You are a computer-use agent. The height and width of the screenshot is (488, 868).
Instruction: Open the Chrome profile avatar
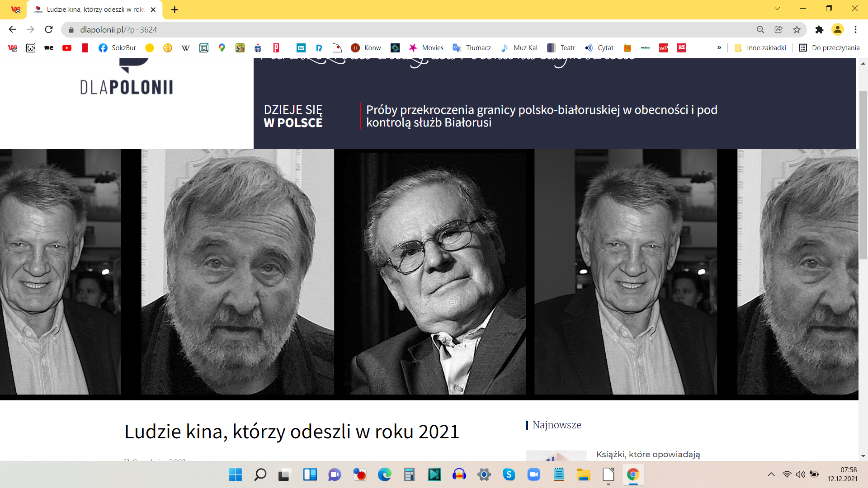(837, 29)
